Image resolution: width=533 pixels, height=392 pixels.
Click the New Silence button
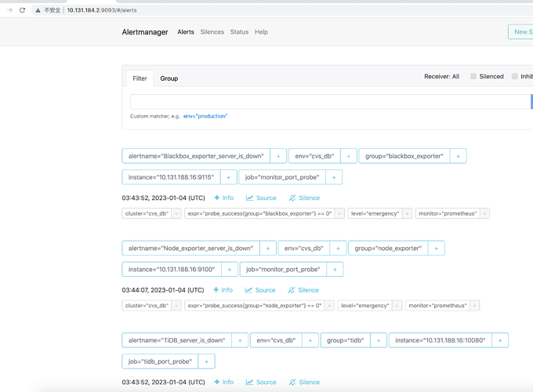click(520, 31)
